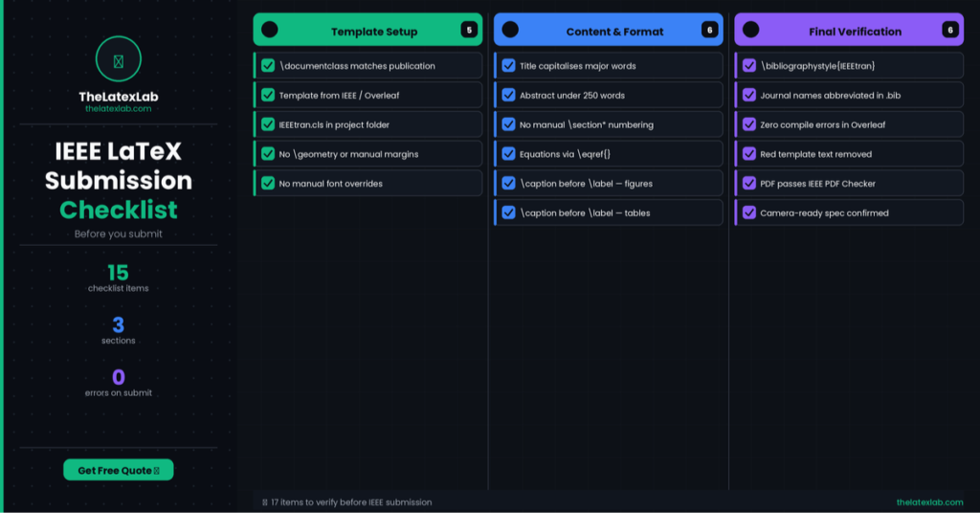
Task: Toggle the Abstract under 250 words checkbox
Action: point(509,96)
